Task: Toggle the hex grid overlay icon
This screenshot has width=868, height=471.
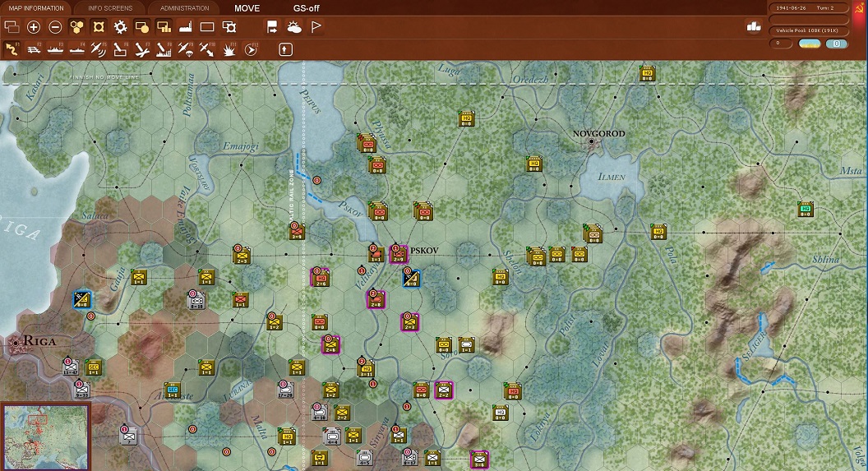Action: pos(76,26)
